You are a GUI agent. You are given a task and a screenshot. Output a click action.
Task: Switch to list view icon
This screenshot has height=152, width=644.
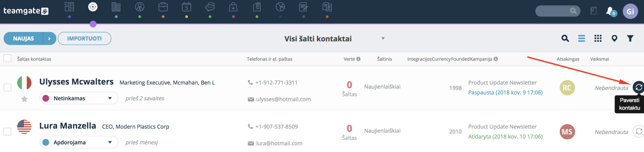pyautogui.click(x=582, y=38)
